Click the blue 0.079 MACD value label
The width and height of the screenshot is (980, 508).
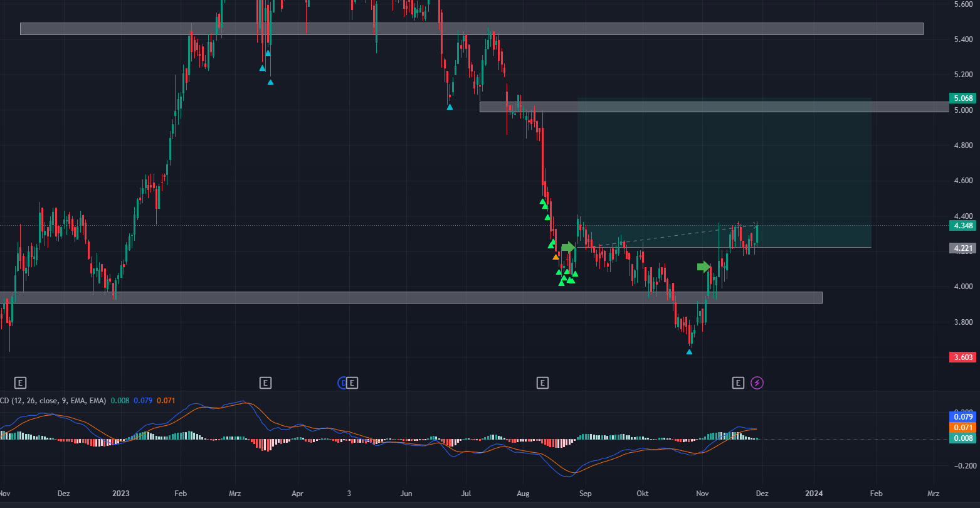coord(962,416)
